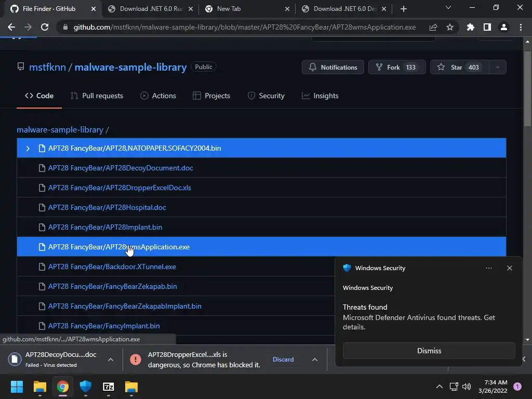Open the mstfknn owner profile link
532x399 pixels.
click(47, 67)
